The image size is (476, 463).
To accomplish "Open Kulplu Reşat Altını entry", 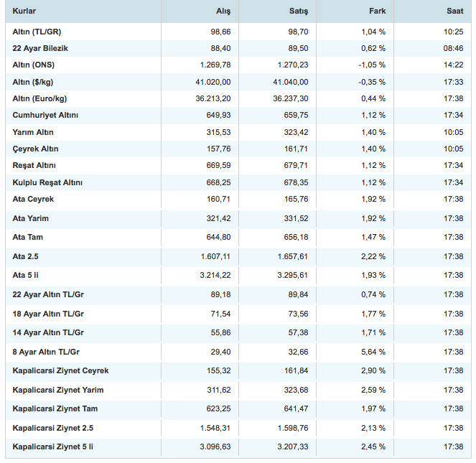I will coord(47,183).
